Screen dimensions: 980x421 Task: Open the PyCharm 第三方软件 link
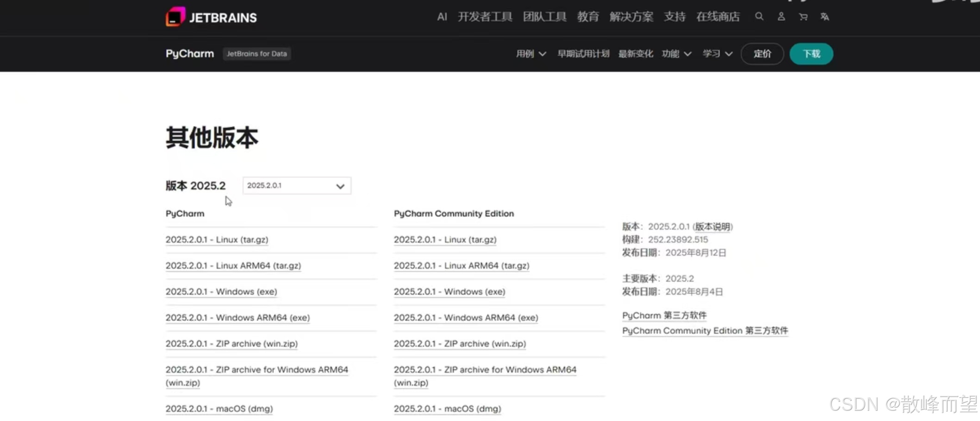click(664, 315)
